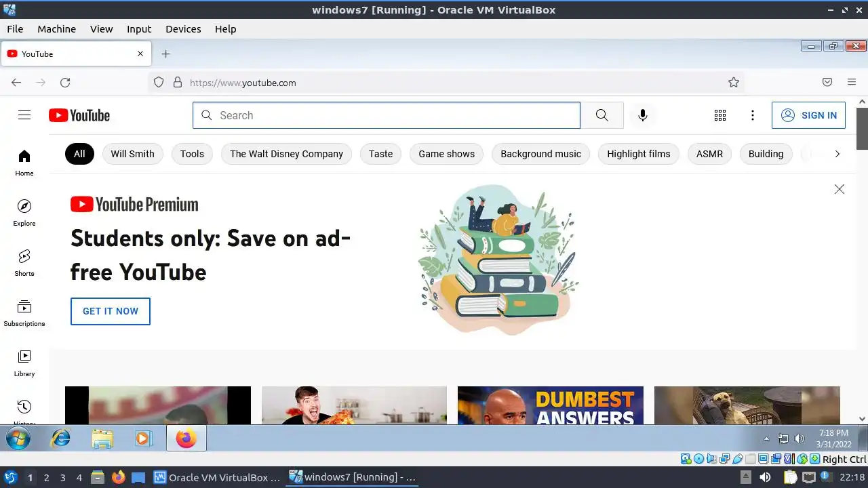Open the YouTube hamburger guide menu

click(24, 115)
